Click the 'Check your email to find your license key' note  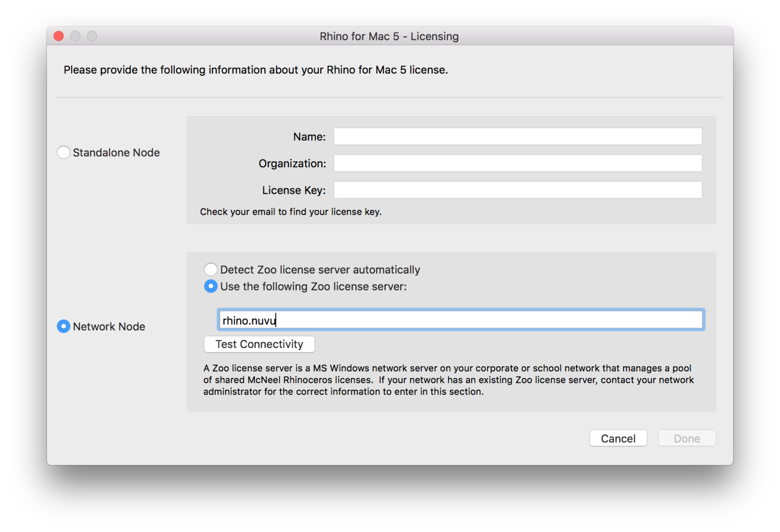(x=291, y=212)
